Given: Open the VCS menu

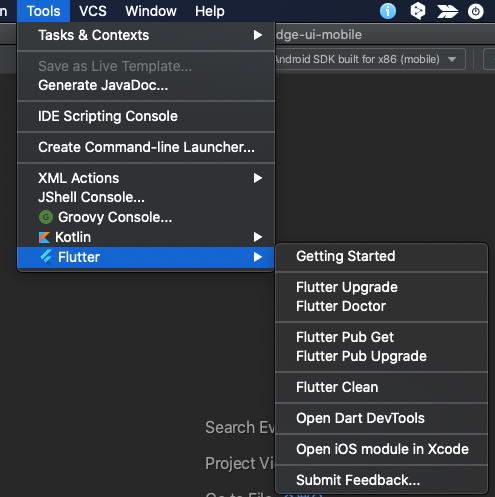Looking at the screenshot, I should [93, 11].
